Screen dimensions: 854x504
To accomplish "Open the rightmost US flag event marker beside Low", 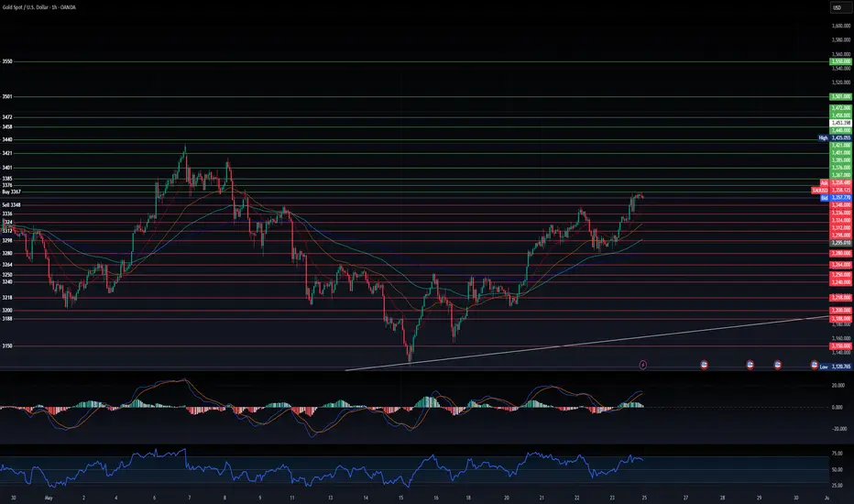I will [x=815, y=365].
